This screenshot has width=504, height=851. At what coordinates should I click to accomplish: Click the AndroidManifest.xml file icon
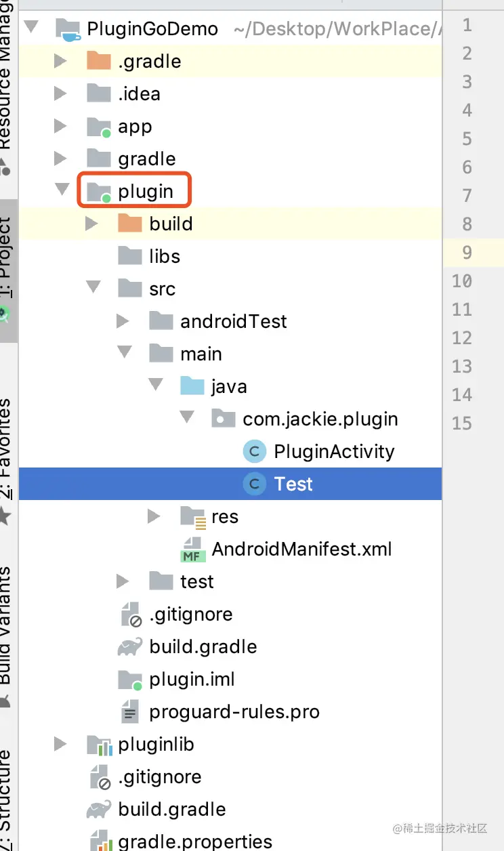tap(192, 549)
